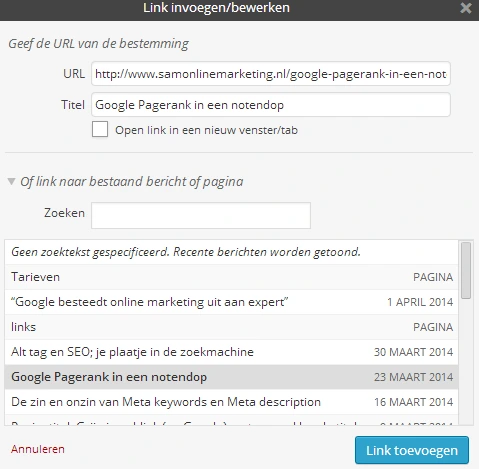Click the '1 APRIL 2014' date label
This screenshot has width=479, height=469.
420,302
